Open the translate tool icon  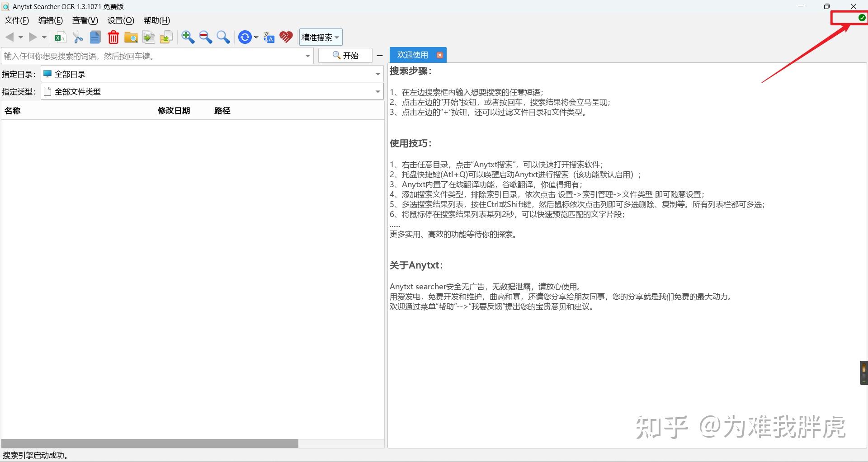pyautogui.click(x=269, y=37)
